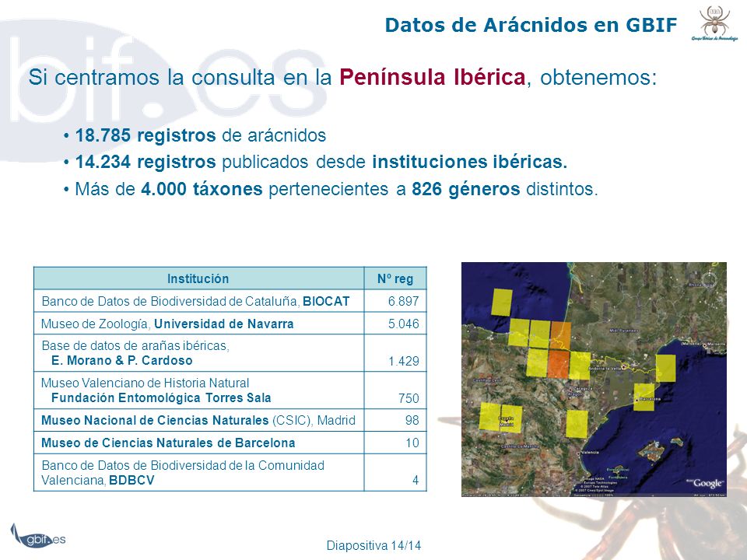Select the bullet '18.785 registros de arácnidos'
Screen dimensions: 747x560
point(195,135)
